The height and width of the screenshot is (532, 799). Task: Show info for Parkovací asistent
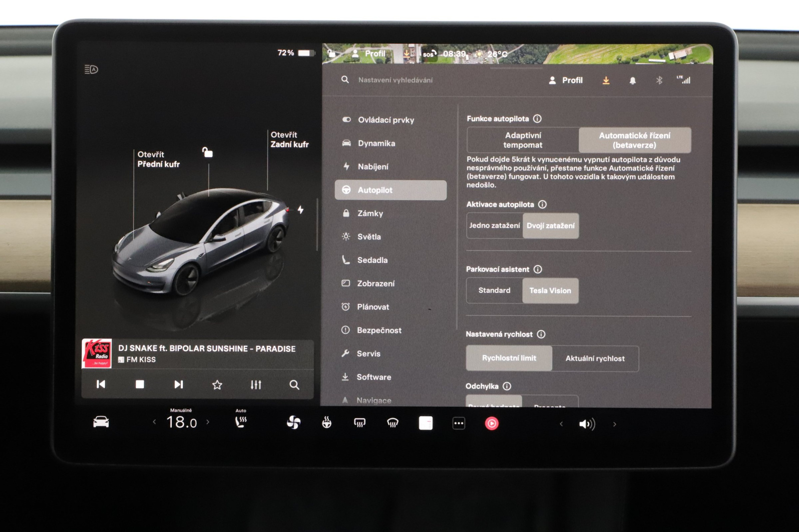point(538,269)
